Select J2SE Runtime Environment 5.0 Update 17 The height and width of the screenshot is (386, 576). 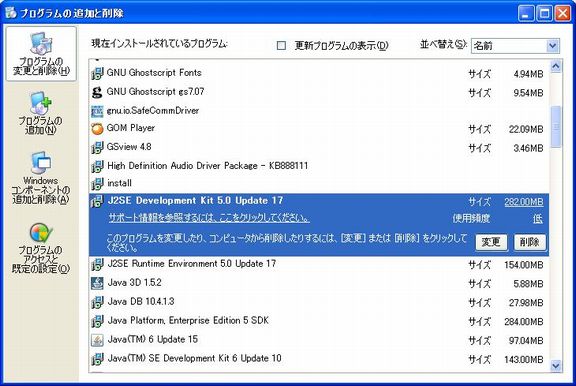[319, 264]
